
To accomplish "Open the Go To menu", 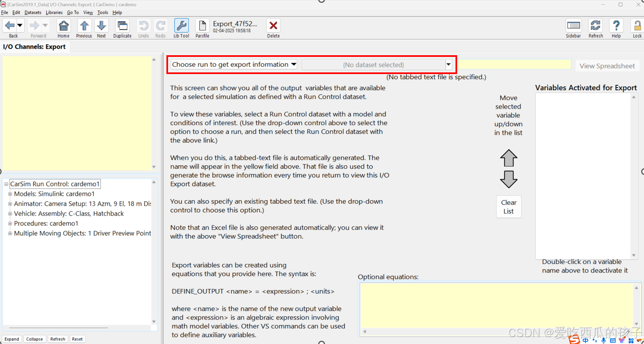I will [73, 13].
